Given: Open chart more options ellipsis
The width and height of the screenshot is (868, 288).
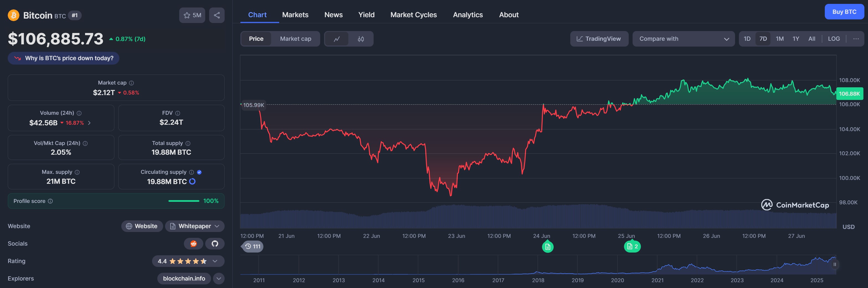Looking at the screenshot, I should point(856,39).
